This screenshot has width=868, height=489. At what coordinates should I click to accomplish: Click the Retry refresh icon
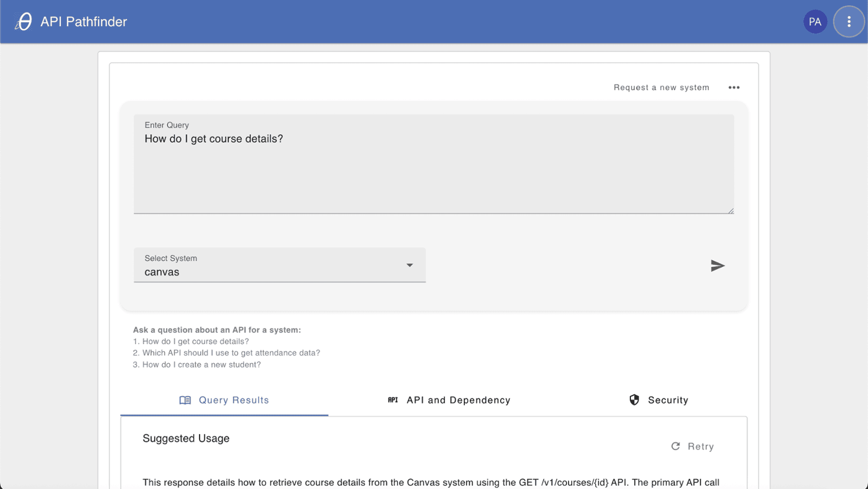point(675,446)
